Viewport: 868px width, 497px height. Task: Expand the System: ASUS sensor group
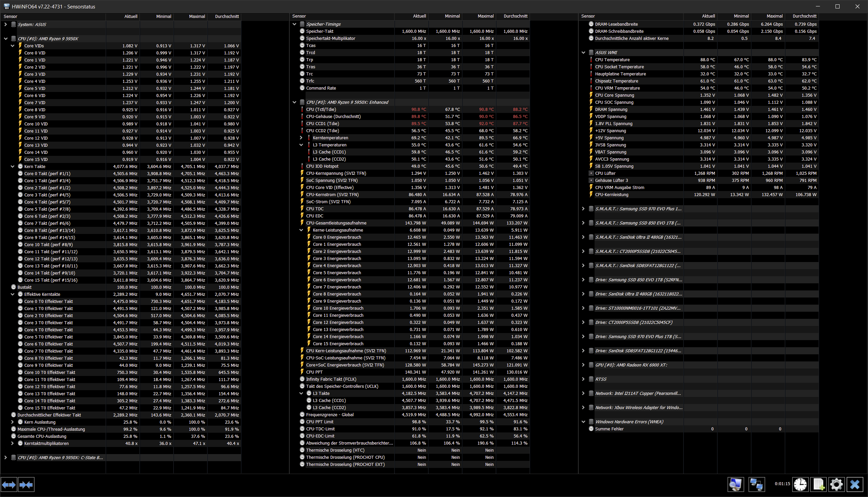[x=5, y=25]
